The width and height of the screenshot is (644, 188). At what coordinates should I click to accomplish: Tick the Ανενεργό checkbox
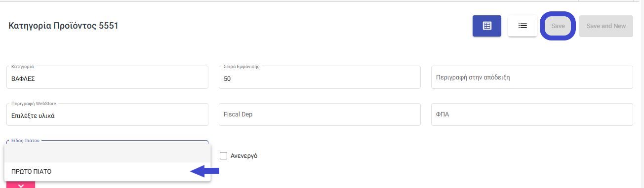pos(223,155)
